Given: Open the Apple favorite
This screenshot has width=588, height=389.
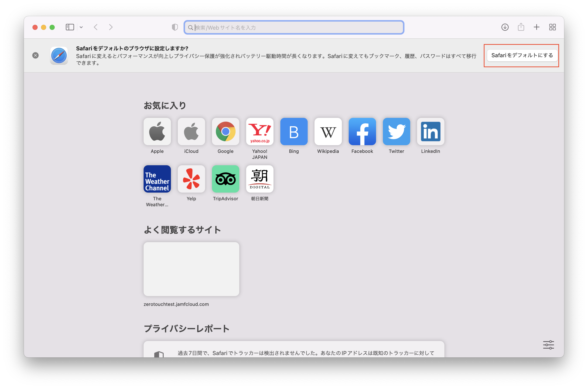Looking at the screenshot, I should pos(157,132).
